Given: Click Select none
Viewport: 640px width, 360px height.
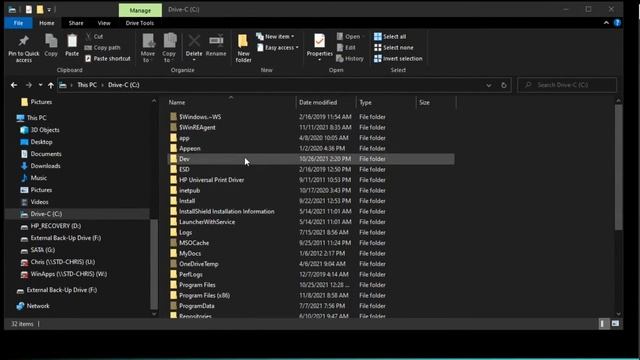Looking at the screenshot, I should [393, 47].
